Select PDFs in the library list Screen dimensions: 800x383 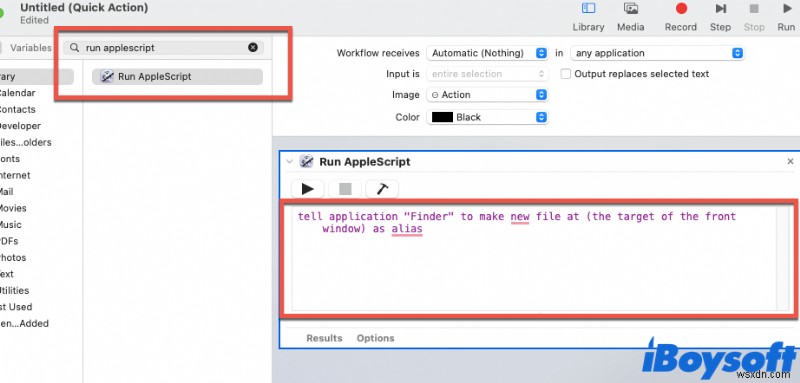click(9, 241)
